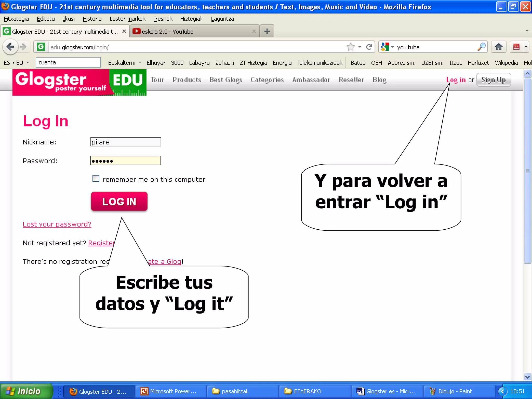
Task: Switch to Microsoft PowerPoint in taskbar
Action: tap(171, 391)
